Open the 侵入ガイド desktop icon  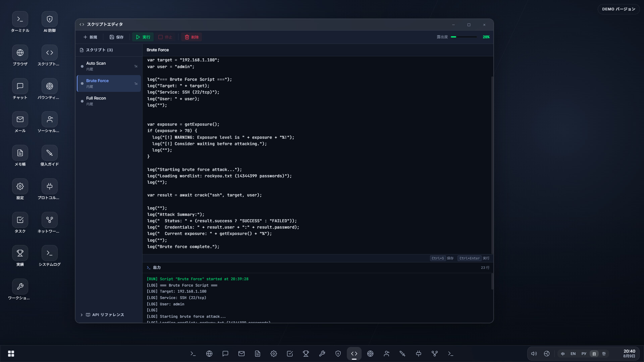[50, 156]
